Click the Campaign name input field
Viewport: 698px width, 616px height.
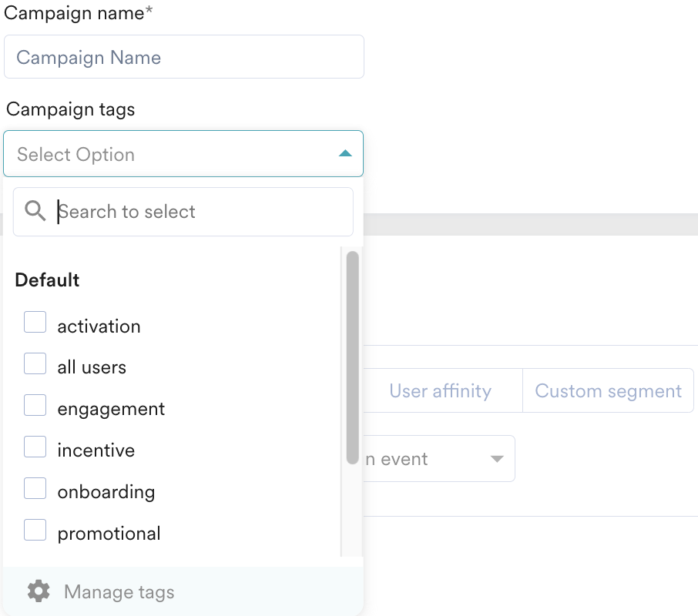tap(183, 57)
